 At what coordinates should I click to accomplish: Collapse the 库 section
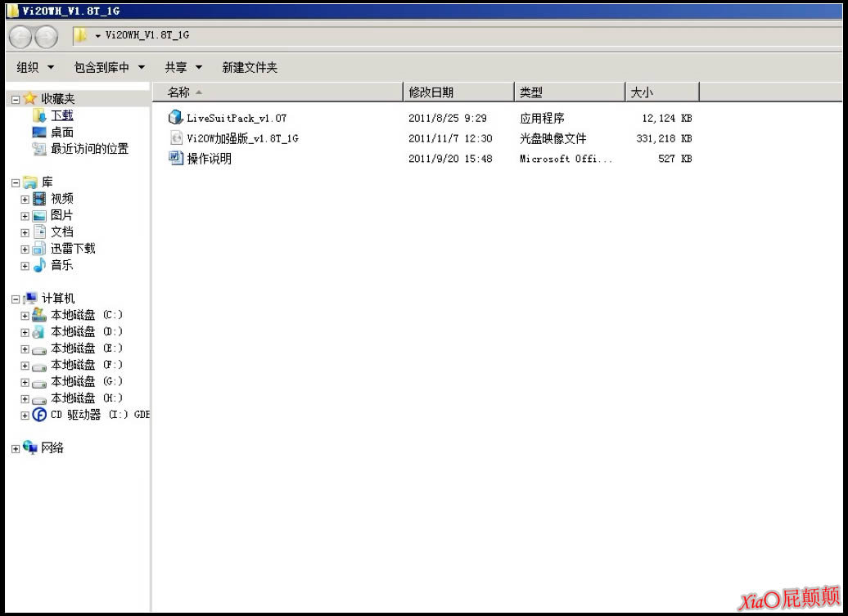coord(14,182)
